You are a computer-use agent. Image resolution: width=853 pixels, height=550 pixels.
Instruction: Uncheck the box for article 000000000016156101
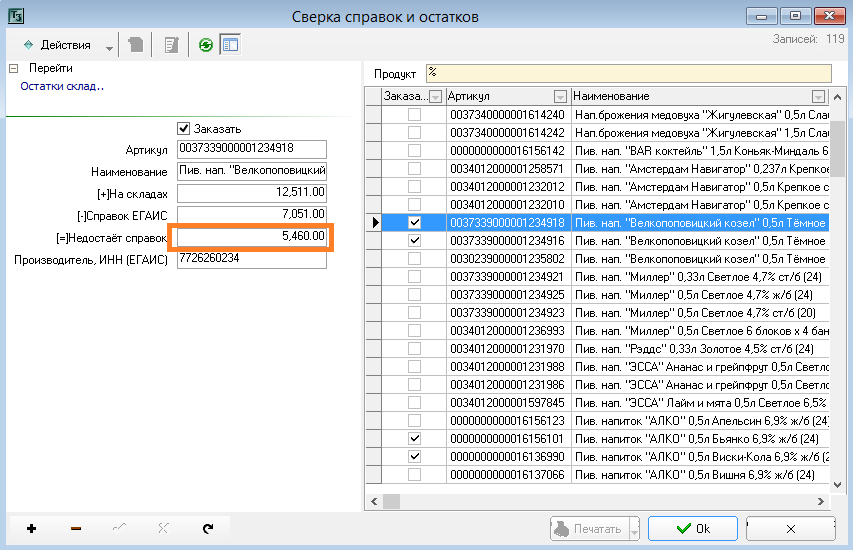click(x=415, y=438)
